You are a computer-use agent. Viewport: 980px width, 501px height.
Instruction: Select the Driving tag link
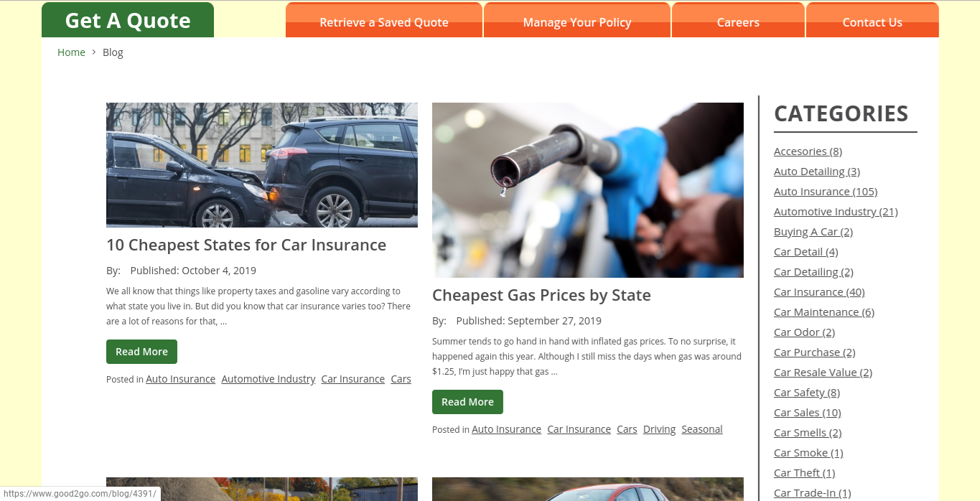tap(659, 429)
